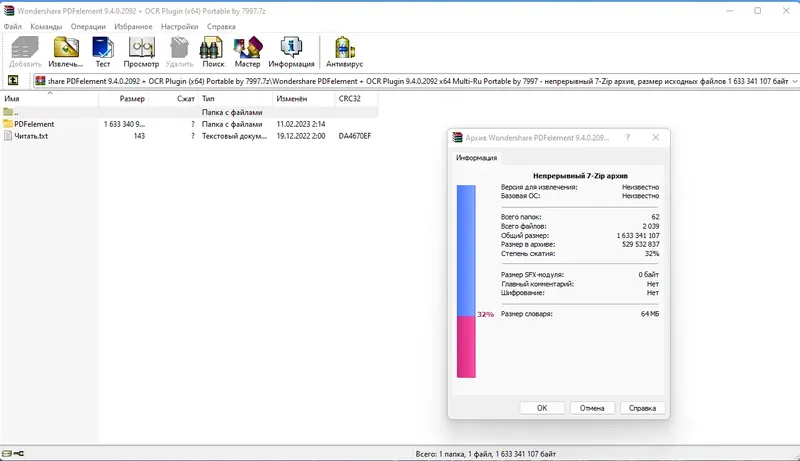Select the Читать.txt file name
The width and height of the screenshot is (800, 461).
31,136
